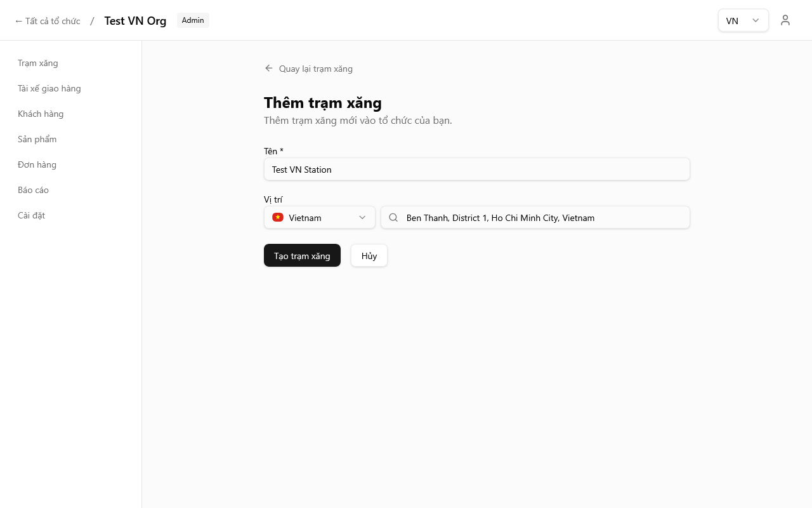Select Khách hàng in the sidebar
812x508 pixels.
41,114
